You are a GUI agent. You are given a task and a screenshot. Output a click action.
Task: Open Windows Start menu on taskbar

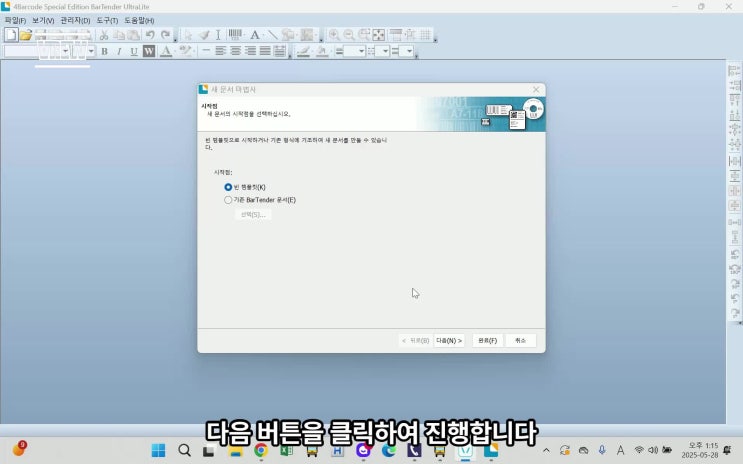tap(157, 450)
